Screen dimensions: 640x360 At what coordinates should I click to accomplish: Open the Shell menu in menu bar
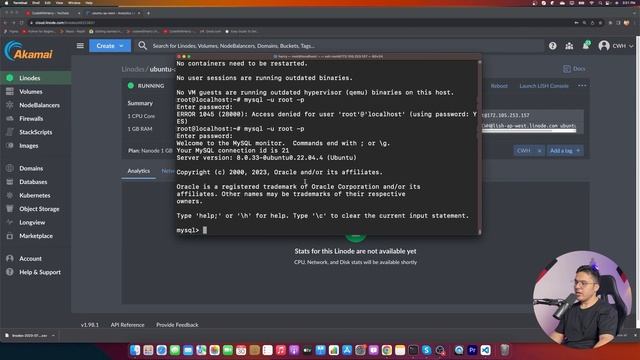(36, 2)
